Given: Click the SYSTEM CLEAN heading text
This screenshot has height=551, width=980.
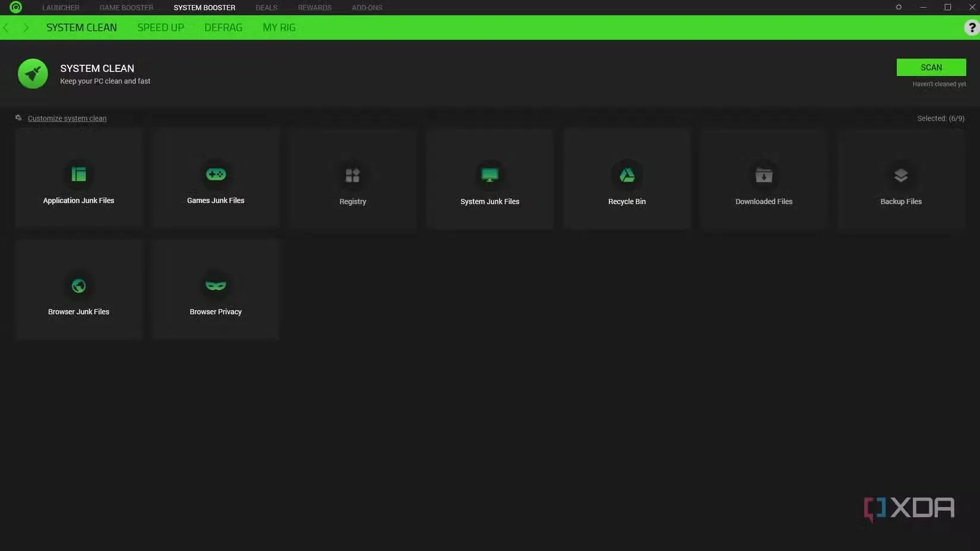Looking at the screenshot, I should (97, 68).
